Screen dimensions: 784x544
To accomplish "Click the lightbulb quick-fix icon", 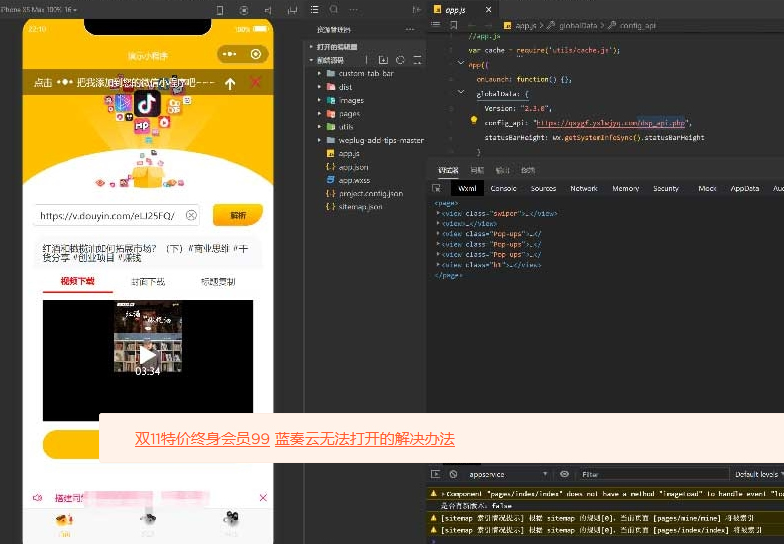I will click(474, 120).
